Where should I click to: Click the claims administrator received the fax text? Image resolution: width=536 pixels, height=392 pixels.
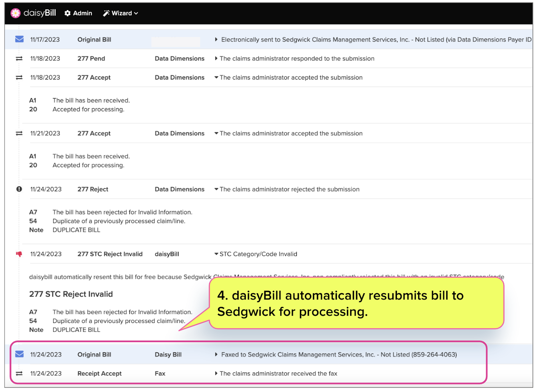[x=278, y=373]
